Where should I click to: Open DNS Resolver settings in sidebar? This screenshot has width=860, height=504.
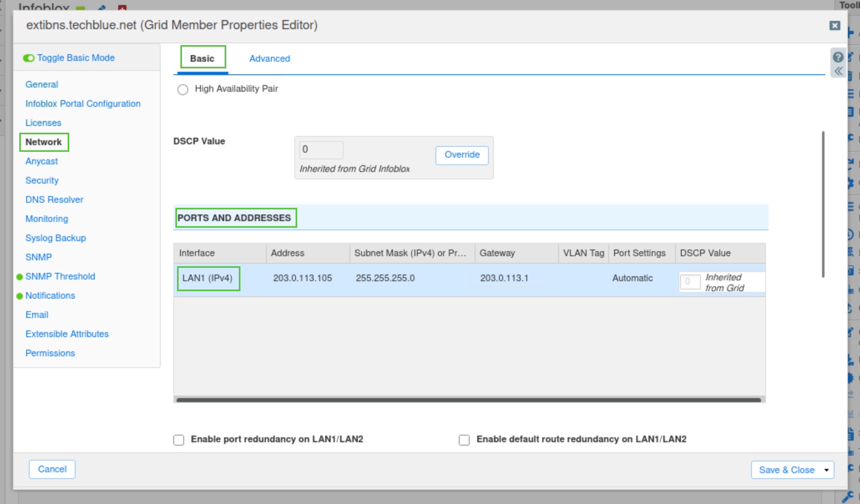(x=54, y=200)
